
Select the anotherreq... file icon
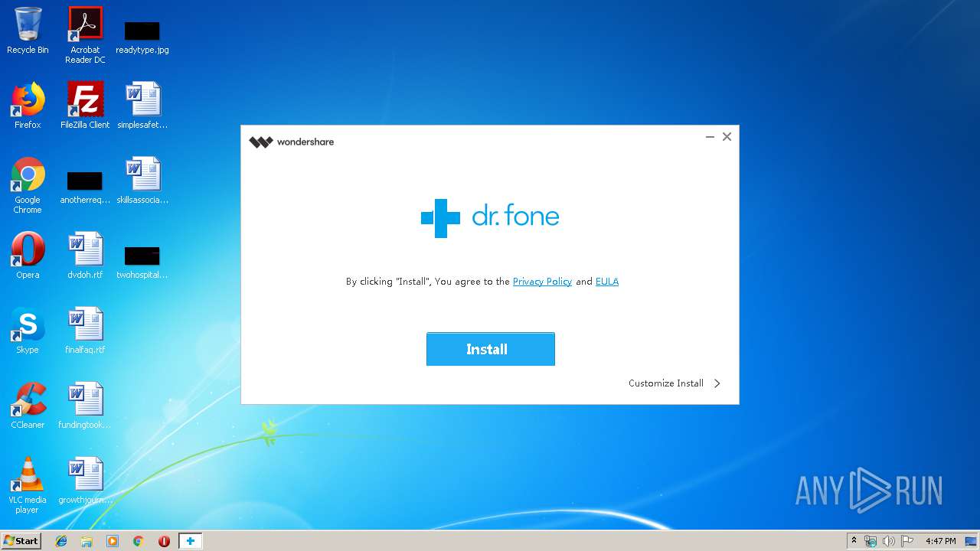click(x=85, y=187)
